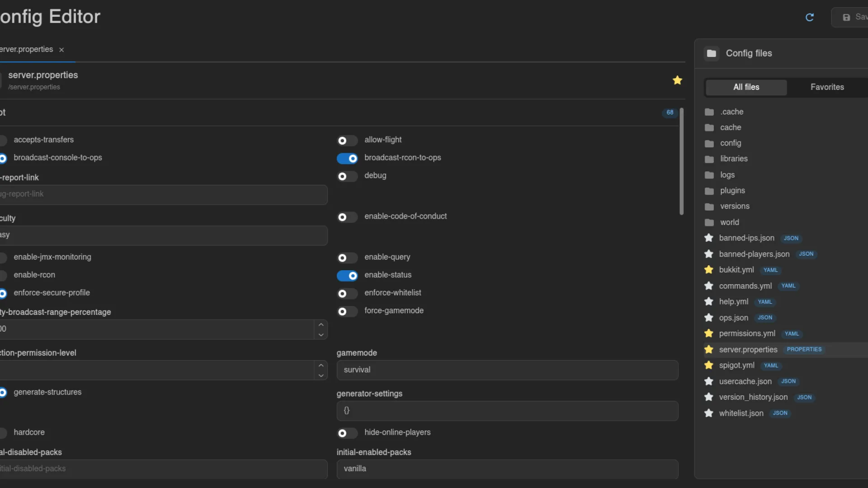Open commands.yml from file list
The width and height of the screenshot is (868, 488).
(x=745, y=286)
